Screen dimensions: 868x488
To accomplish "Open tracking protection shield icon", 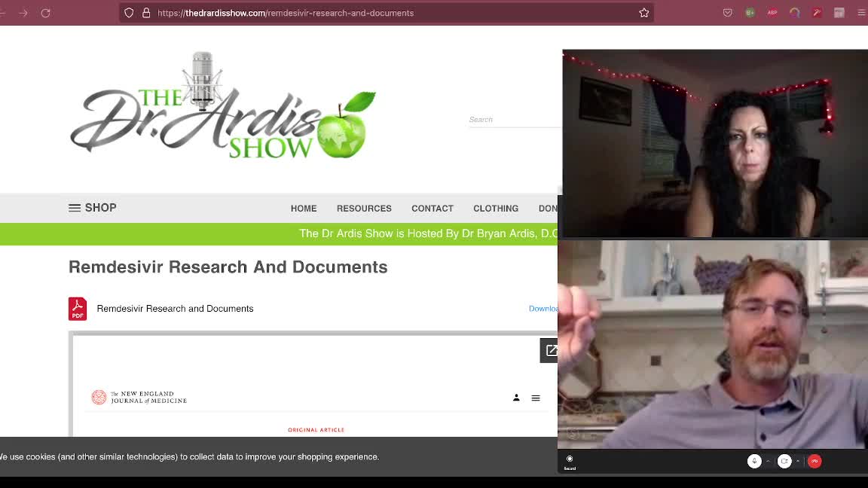I will coord(129,13).
